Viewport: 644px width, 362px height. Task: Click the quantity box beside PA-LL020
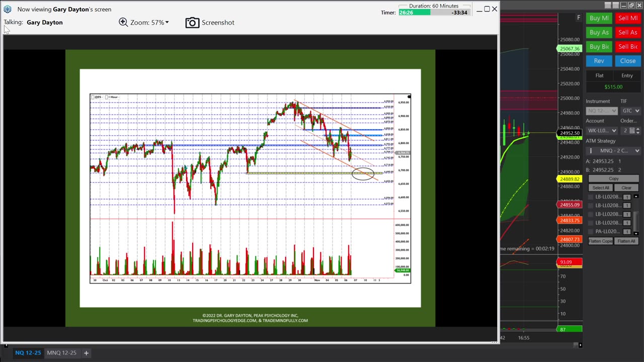pos(627,231)
